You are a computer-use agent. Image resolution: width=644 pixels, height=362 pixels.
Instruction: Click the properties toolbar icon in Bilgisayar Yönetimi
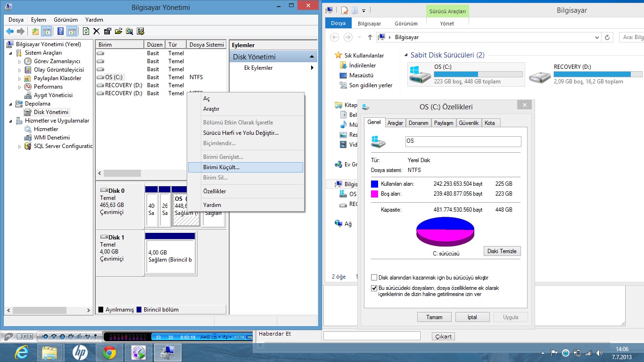click(107, 31)
